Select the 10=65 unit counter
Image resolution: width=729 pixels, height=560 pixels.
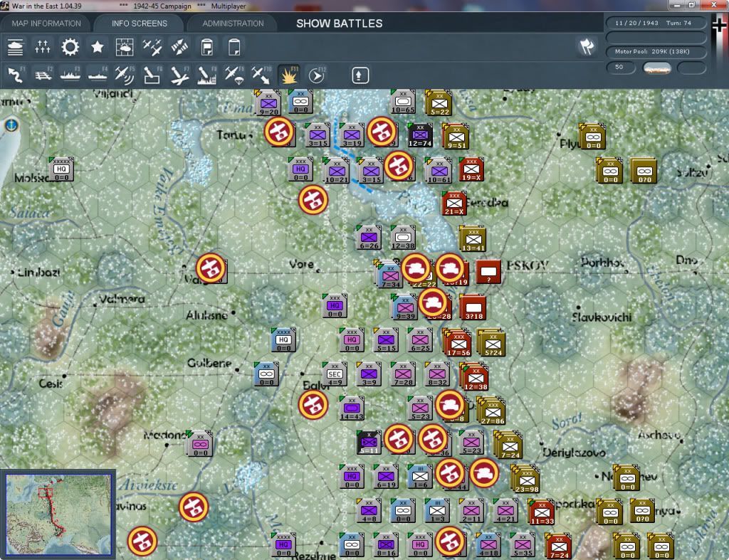(403, 101)
